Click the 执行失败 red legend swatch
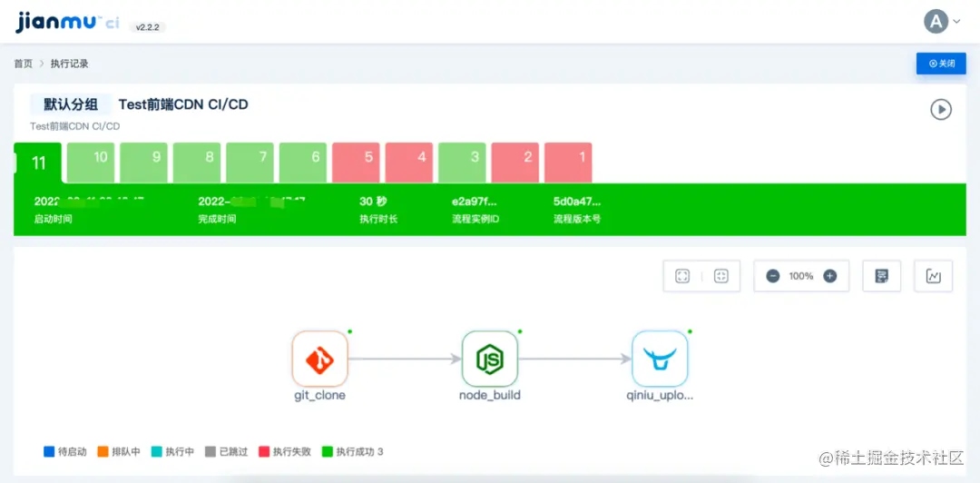This screenshot has width=980, height=483. tap(264, 452)
